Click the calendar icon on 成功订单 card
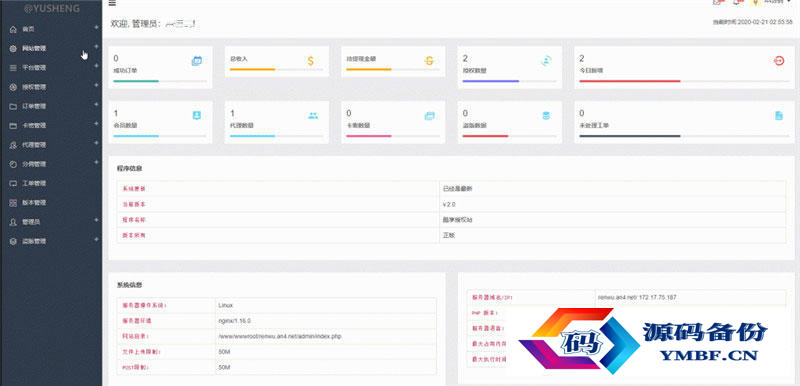 coord(196,61)
